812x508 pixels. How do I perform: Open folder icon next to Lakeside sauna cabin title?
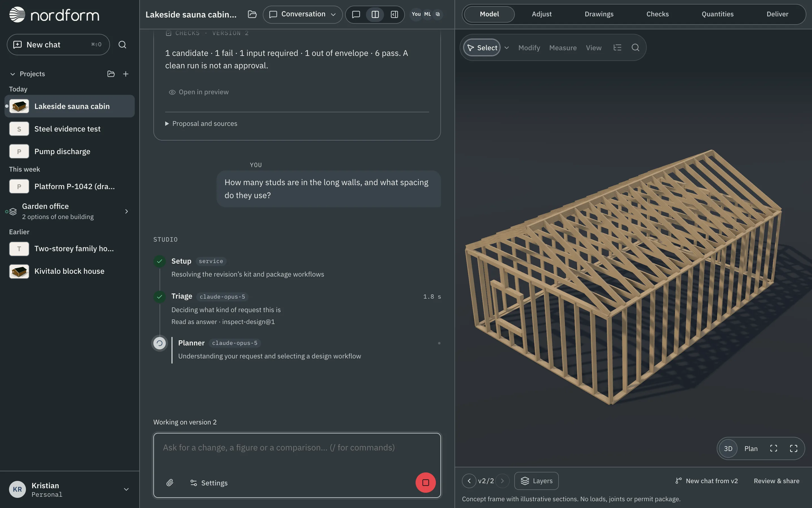coord(252,14)
